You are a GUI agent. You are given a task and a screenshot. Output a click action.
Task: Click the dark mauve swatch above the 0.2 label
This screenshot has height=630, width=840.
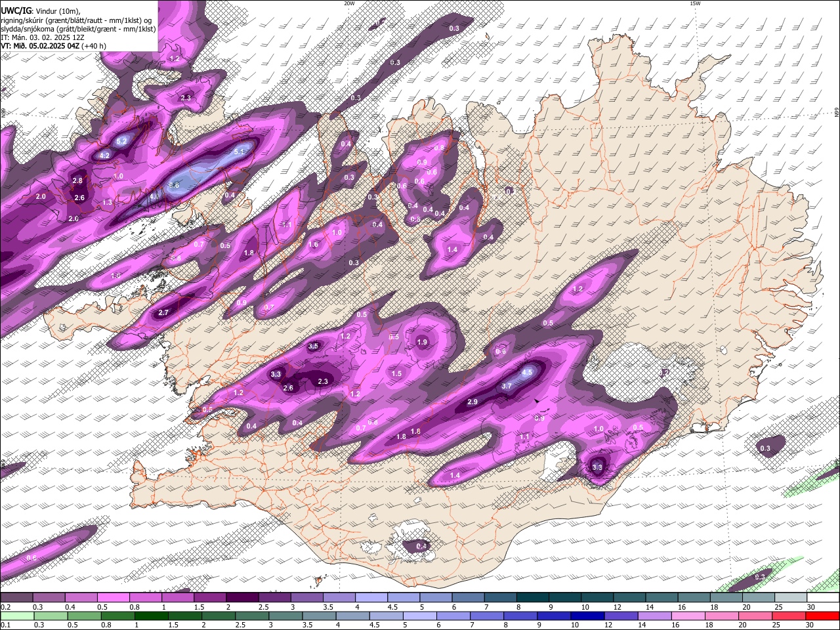tap(16, 598)
